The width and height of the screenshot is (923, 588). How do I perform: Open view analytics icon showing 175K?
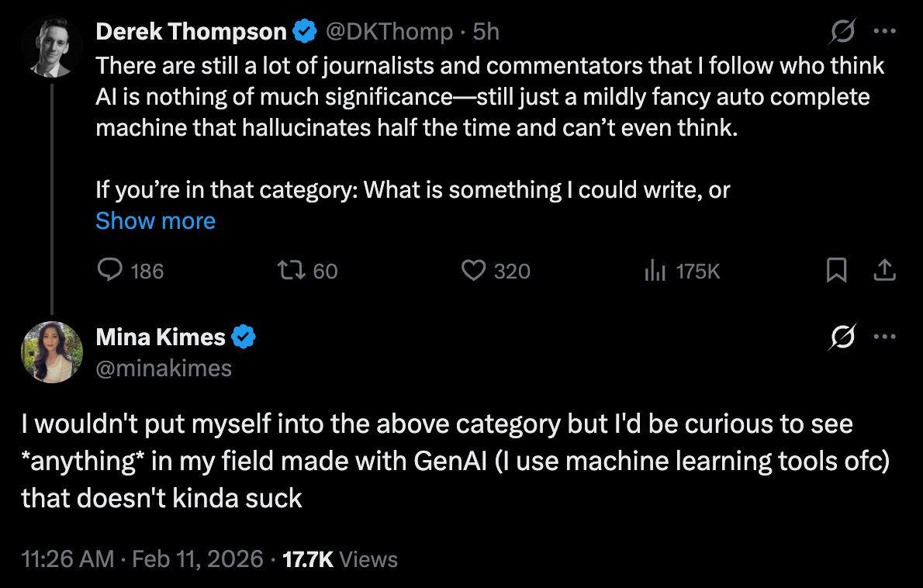pyautogui.click(x=655, y=271)
